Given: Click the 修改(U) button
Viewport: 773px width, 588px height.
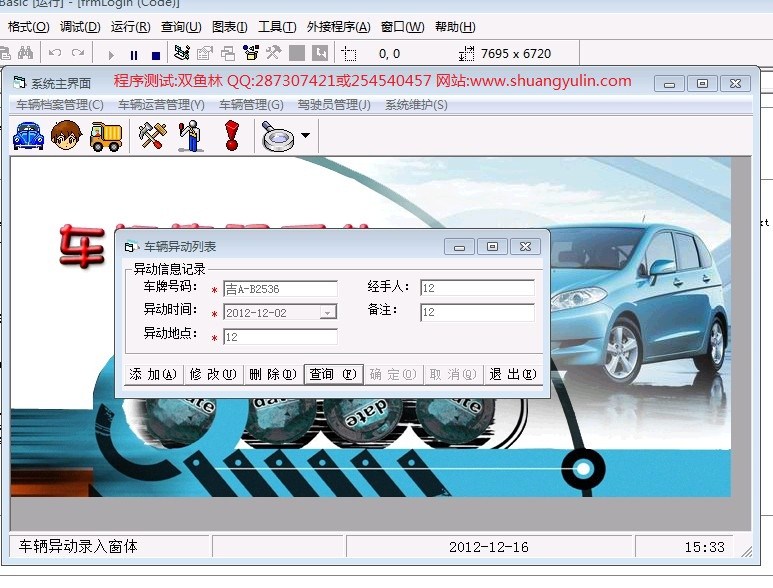Looking at the screenshot, I should pos(213,375).
